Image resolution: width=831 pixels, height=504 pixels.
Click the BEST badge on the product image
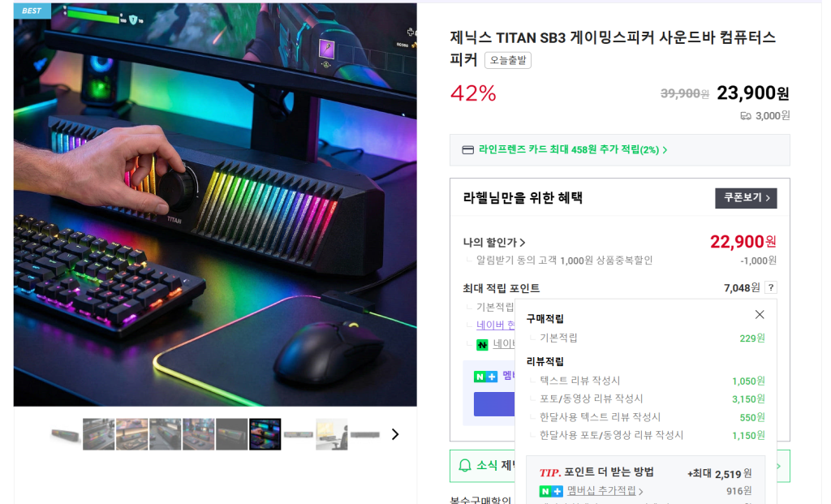[x=32, y=11]
